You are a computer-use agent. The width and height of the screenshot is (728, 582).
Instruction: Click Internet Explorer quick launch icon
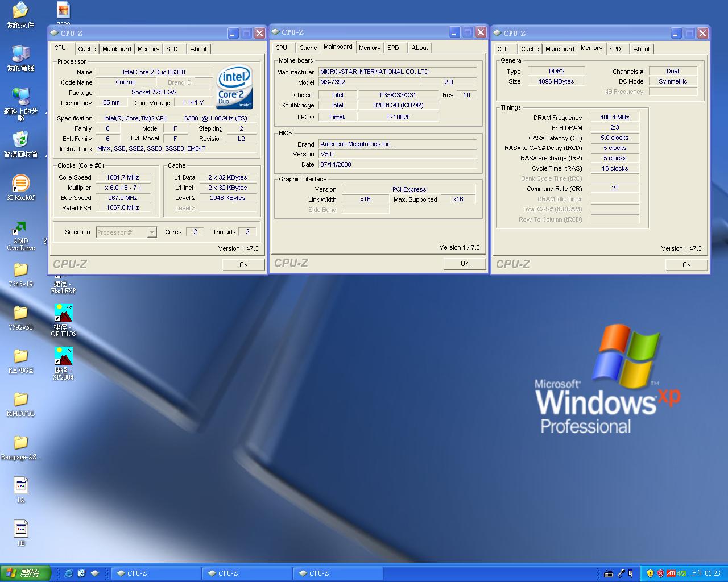[68, 573]
